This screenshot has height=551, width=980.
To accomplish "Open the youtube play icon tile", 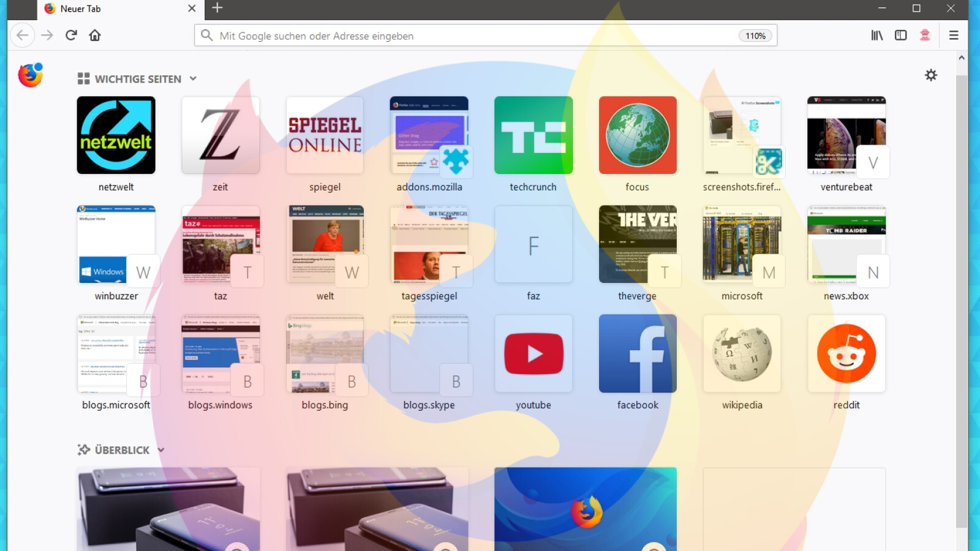I will (533, 353).
